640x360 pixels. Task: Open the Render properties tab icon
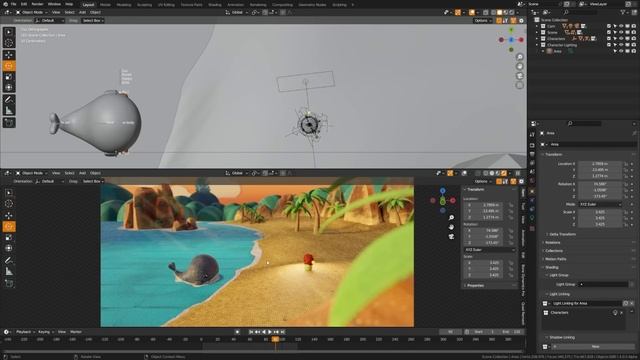pos(532,145)
